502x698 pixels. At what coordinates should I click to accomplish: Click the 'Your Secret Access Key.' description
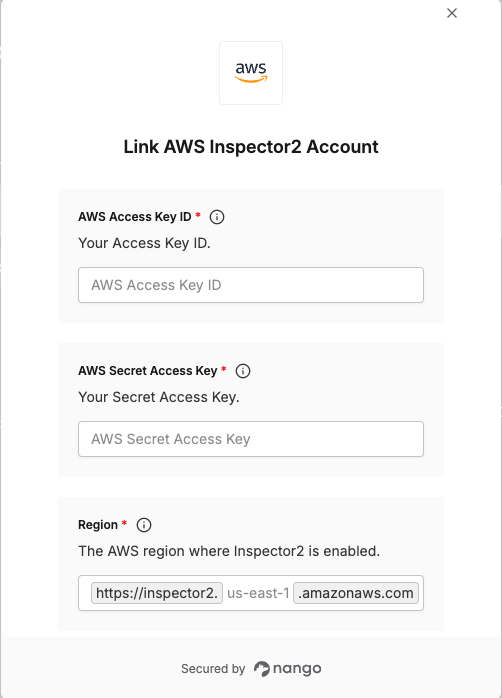(159, 397)
